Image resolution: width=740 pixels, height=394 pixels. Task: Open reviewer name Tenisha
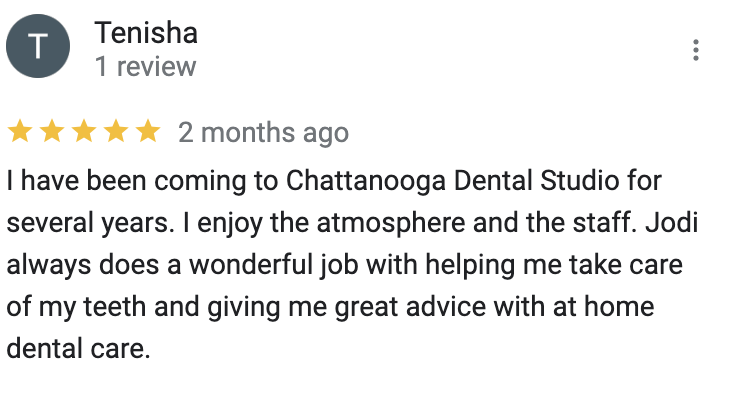[x=146, y=33]
